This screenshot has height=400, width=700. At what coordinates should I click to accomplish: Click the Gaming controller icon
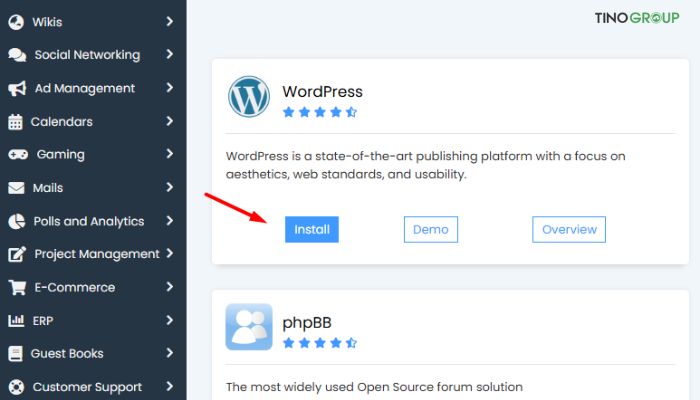click(x=18, y=155)
